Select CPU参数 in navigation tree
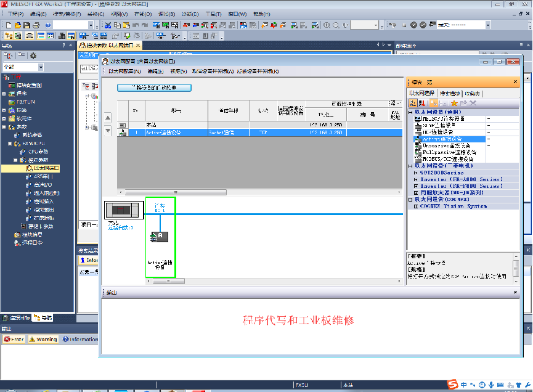 (38, 152)
